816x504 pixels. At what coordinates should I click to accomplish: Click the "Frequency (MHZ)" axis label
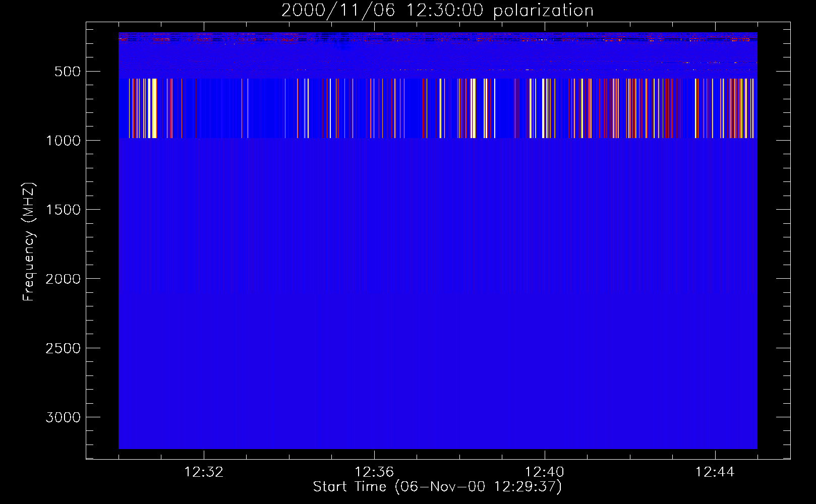point(29,242)
